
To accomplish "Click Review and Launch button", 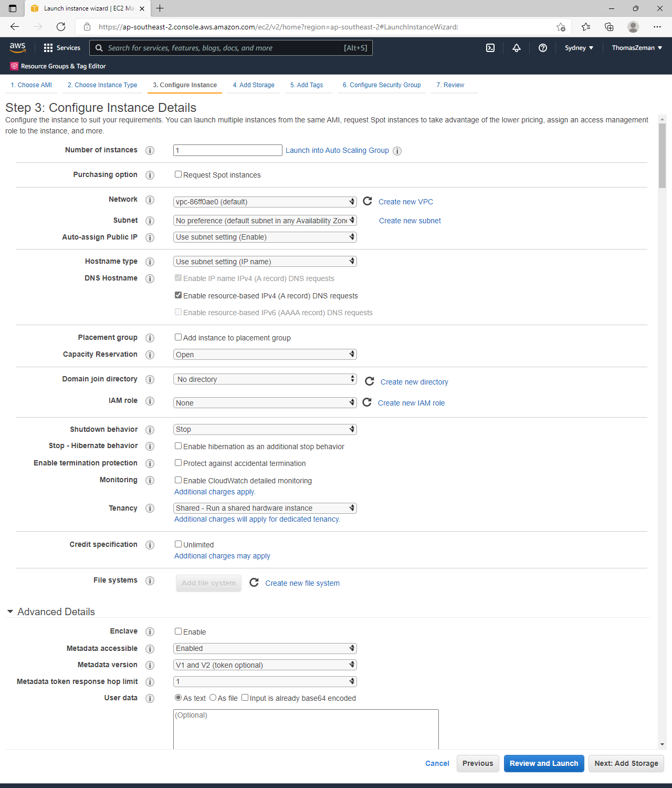I will pos(544,763).
